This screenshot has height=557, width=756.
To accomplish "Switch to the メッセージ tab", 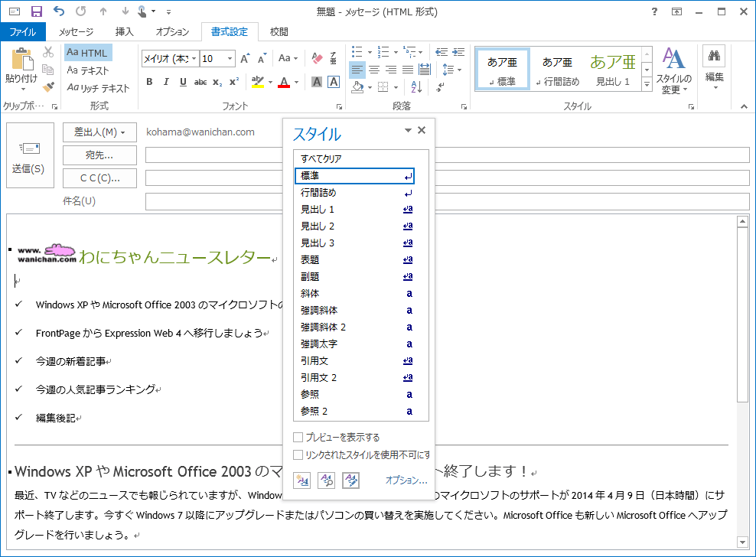I will point(77,32).
